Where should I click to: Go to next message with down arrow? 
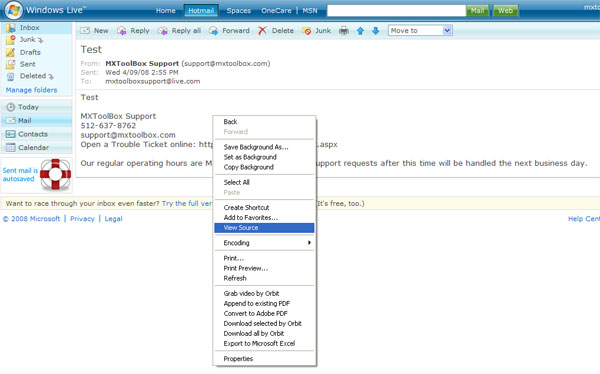pos(376,31)
